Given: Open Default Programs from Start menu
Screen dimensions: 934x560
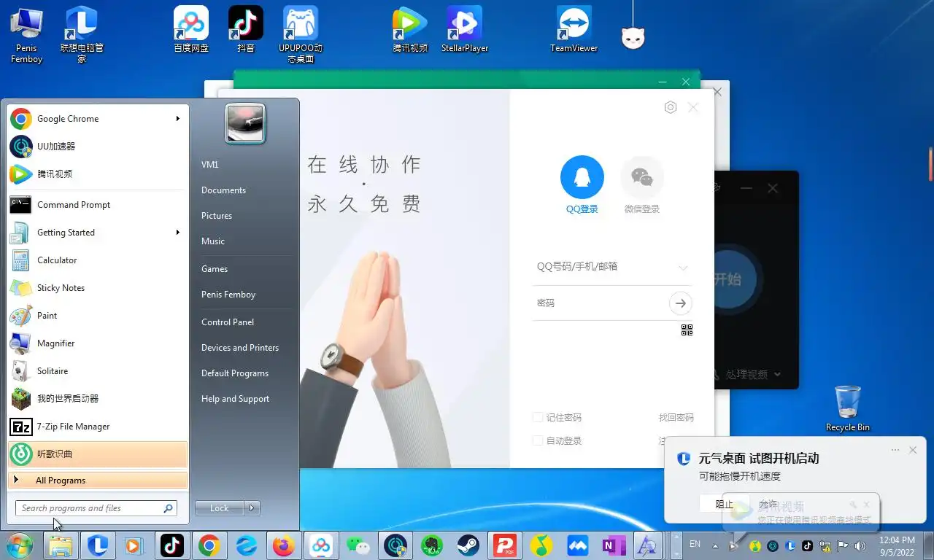Looking at the screenshot, I should tap(235, 373).
